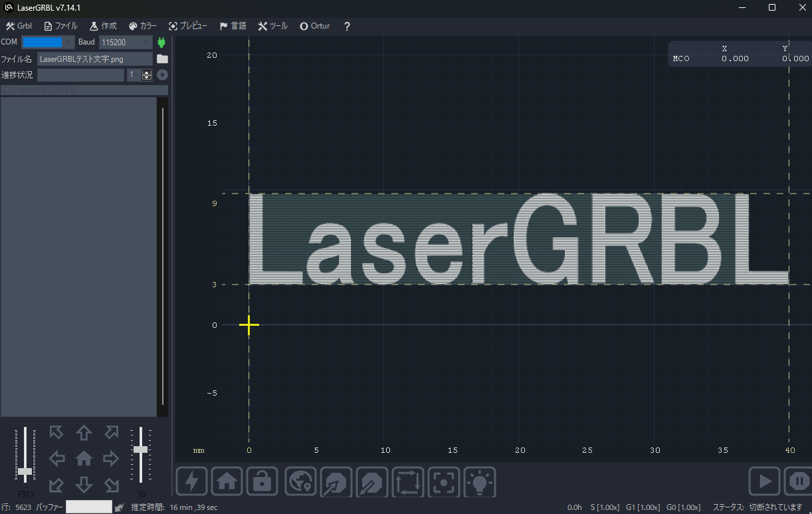
Task: Click the file name field LaserGRBLテスト文字.png
Action: pos(95,59)
